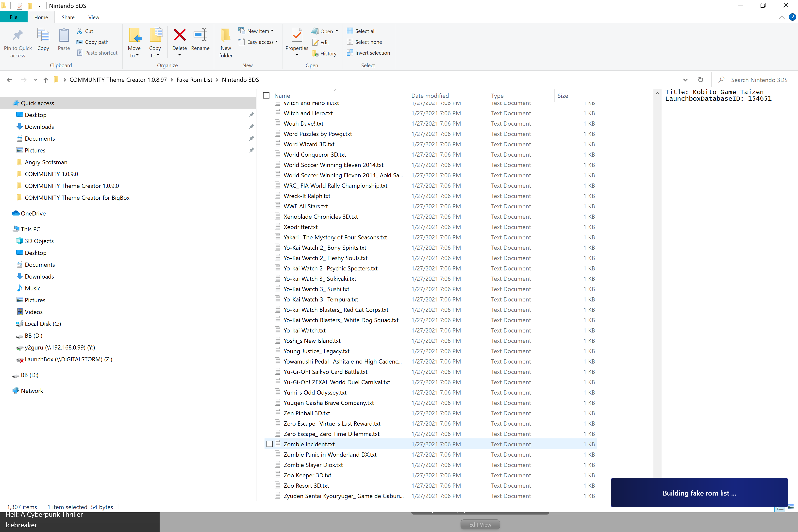Select COMMUNITY Theme Creator for BigBox folder
798x532 pixels.
click(x=77, y=198)
